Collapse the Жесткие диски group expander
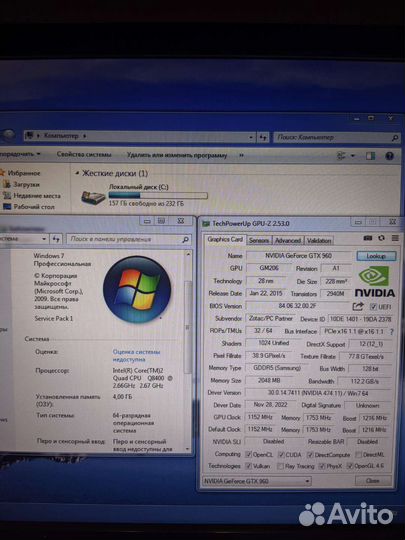Image resolution: width=405 pixels, height=540 pixels. click(77, 173)
